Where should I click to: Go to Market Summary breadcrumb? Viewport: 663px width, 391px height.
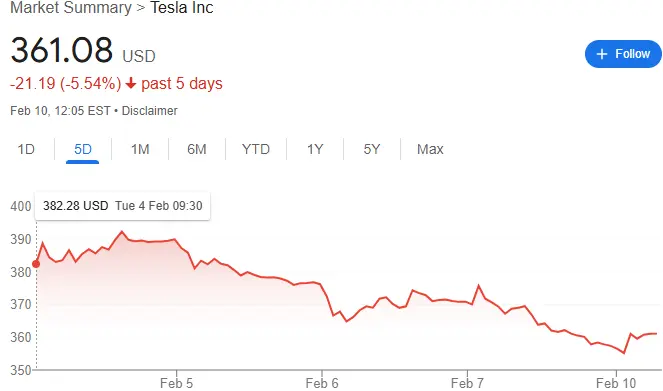pyautogui.click(x=71, y=8)
